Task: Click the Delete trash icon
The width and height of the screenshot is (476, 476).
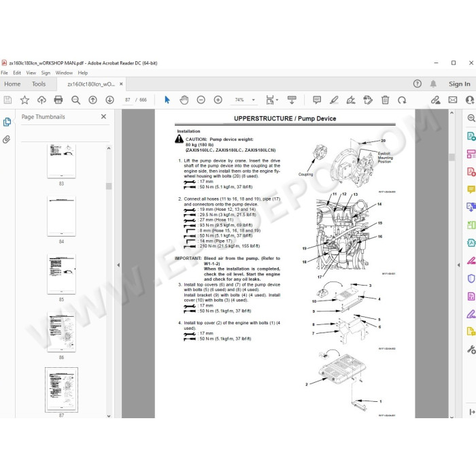Action: [385, 100]
